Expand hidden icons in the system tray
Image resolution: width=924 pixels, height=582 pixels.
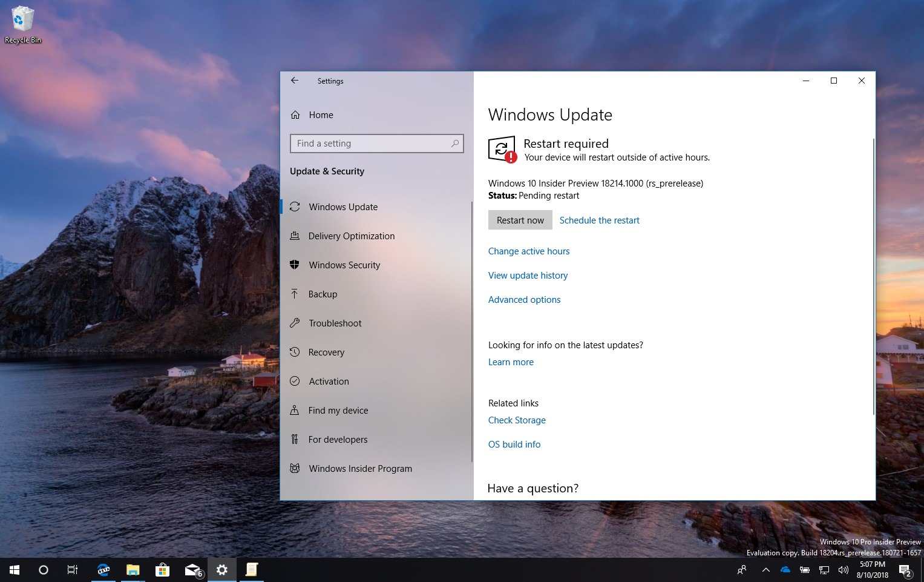pyautogui.click(x=765, y=570)
